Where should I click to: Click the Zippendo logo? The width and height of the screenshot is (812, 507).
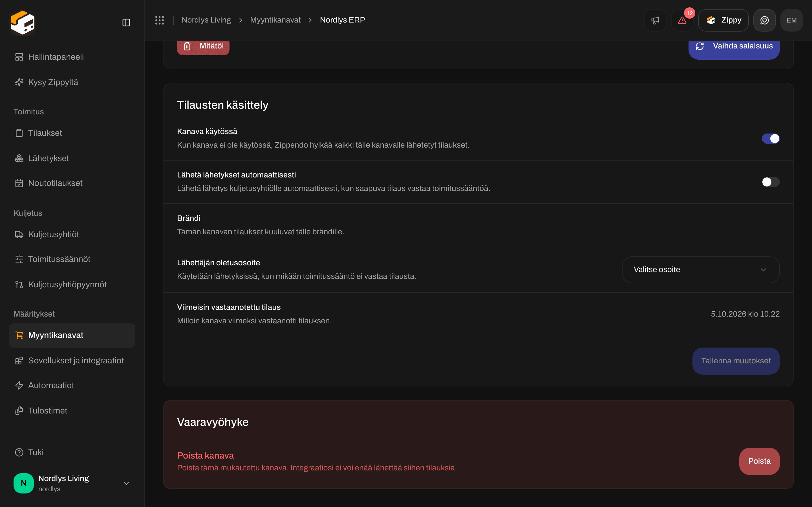click(x=23, y=23)
